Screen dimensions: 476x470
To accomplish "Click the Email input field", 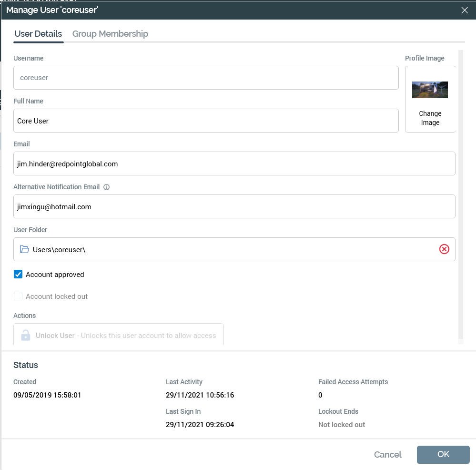I will pos(234,163).
